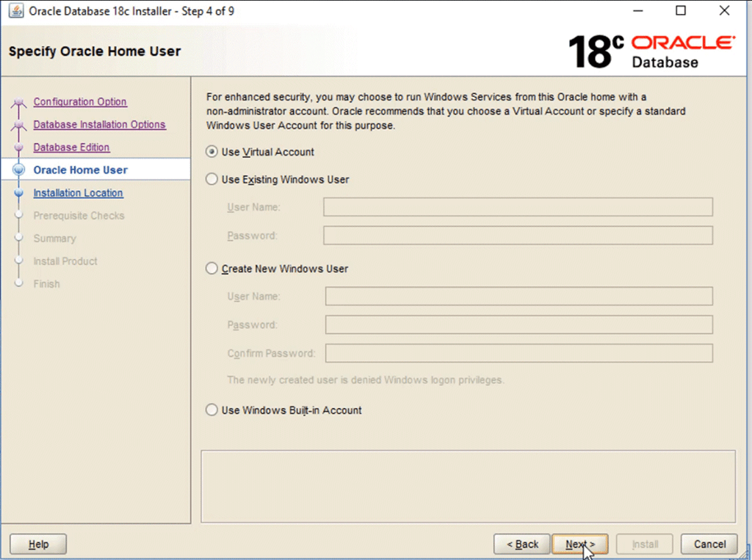Screen dimensions: 752x560
Task: Click the denied Windows logon privileges note
Action: (366, 380)
